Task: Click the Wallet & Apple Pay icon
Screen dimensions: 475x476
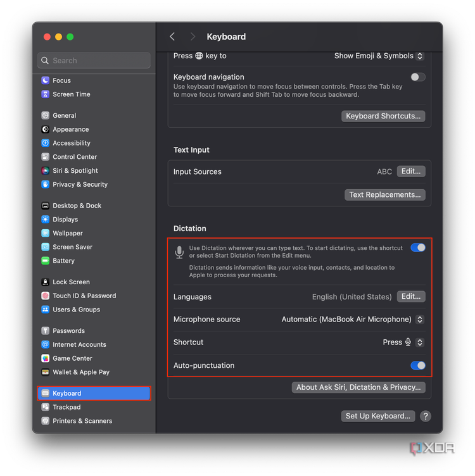Action: pos(45,372)
